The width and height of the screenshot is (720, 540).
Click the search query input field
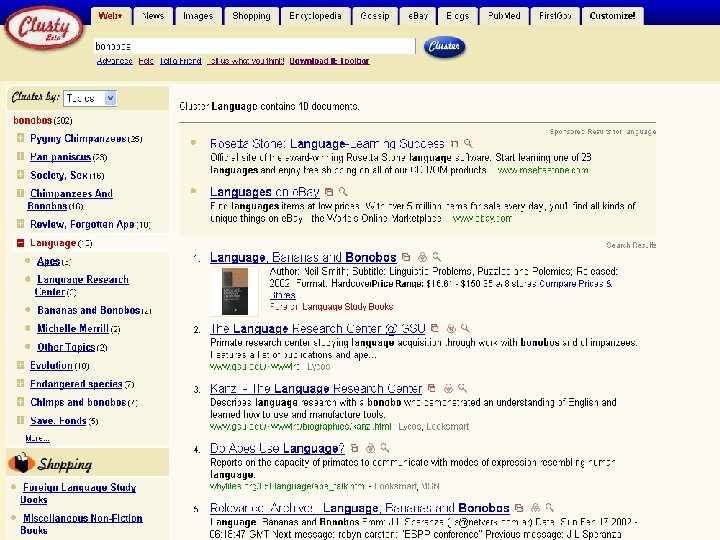click(x=254, y=46)
